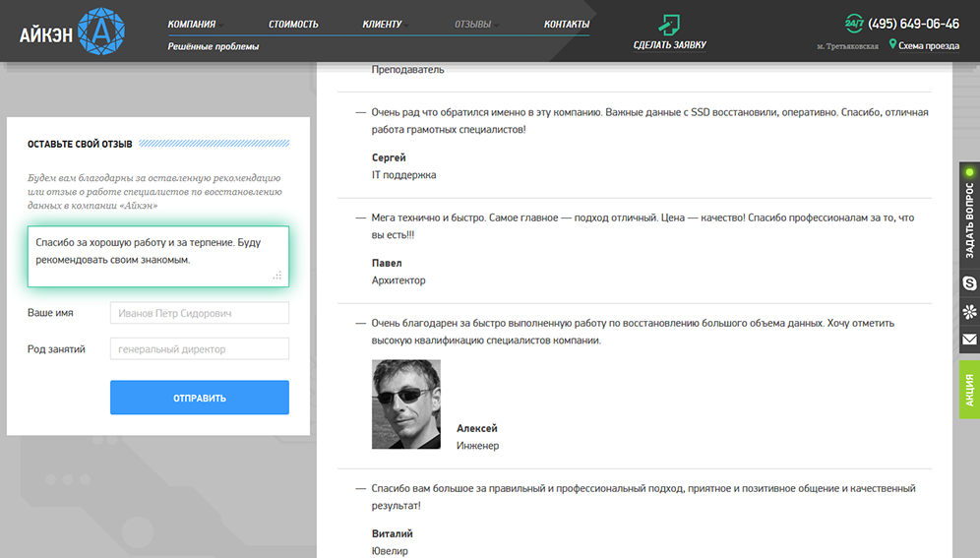Click the Ваше имя input field
Screen dimensions: 980x558
tap(200, 313)
